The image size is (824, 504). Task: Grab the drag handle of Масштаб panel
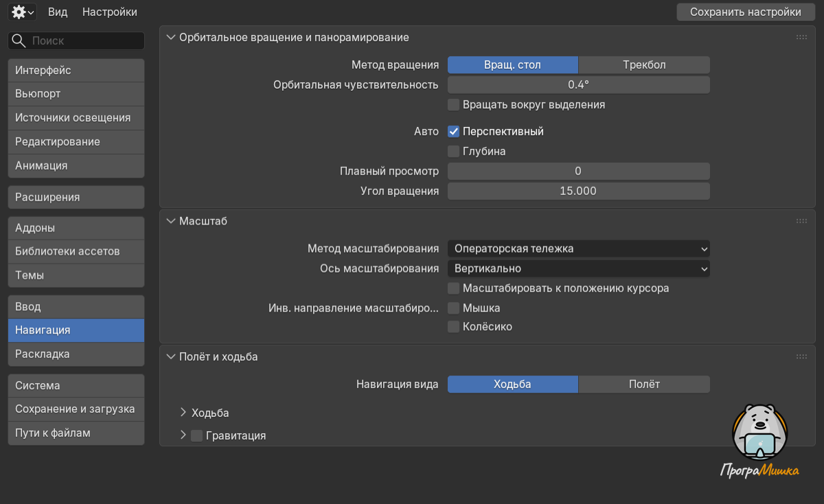tap(801, 221)
